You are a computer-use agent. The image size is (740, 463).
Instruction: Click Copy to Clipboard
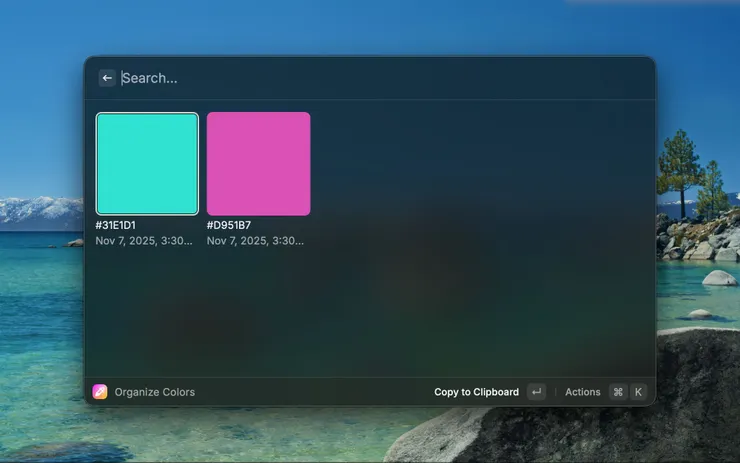point(476,392)
